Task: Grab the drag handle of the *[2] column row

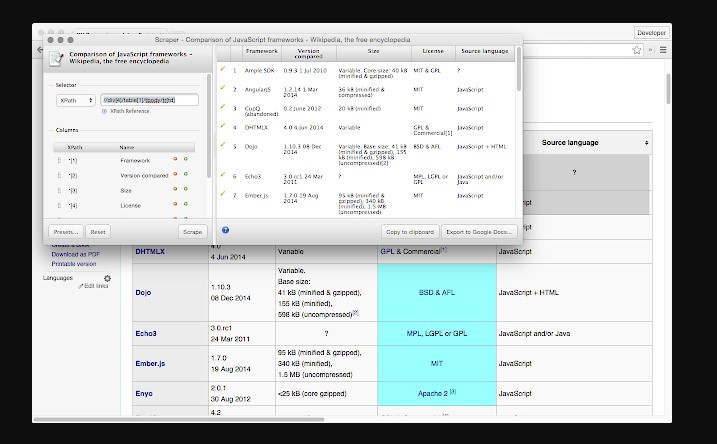Action: coord(59,176)
